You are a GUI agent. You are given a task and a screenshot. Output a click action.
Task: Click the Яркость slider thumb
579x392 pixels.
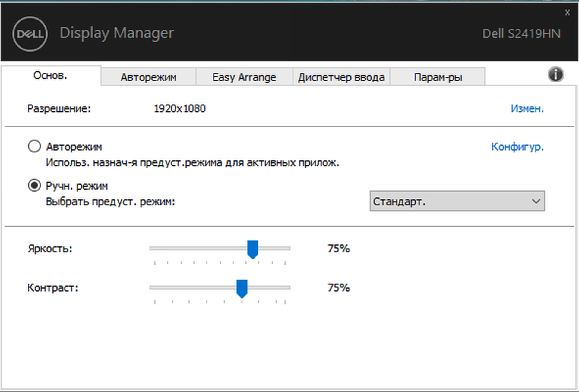(x=253, y=249)
